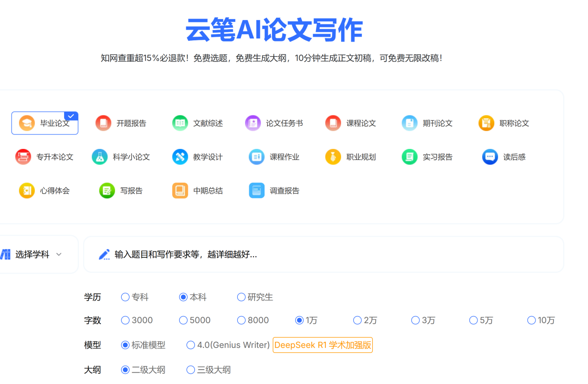Click the topic input field 输入题目和写作要求等
Image resolution: width=588 pixels, height=384 pixels.
[323, 254]
